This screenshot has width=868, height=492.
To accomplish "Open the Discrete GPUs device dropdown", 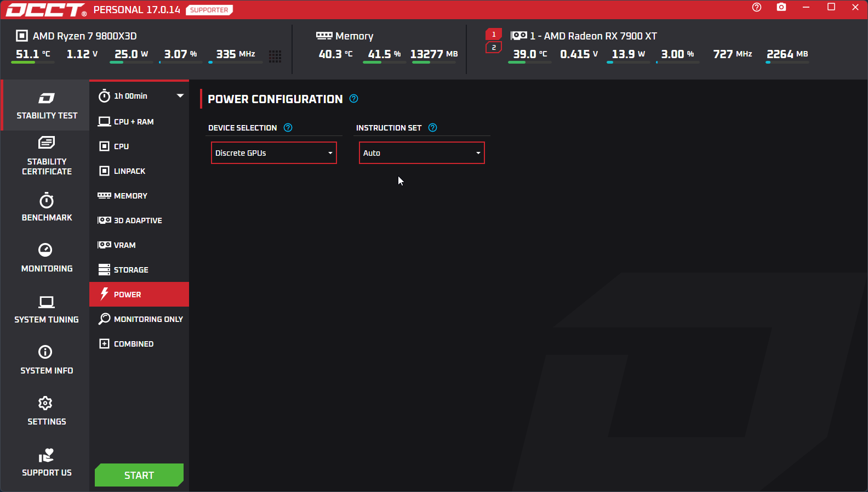I will tap(274, 153).
